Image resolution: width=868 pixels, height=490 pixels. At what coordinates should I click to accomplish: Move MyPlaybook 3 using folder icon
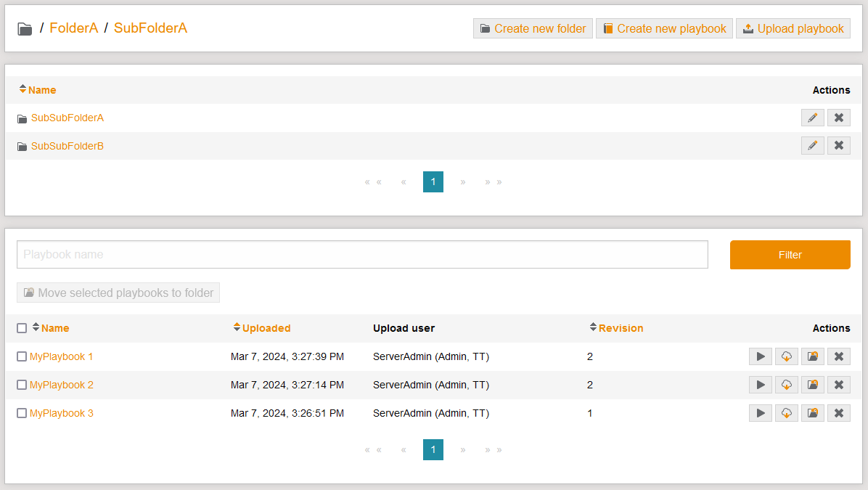coord(812,413)
